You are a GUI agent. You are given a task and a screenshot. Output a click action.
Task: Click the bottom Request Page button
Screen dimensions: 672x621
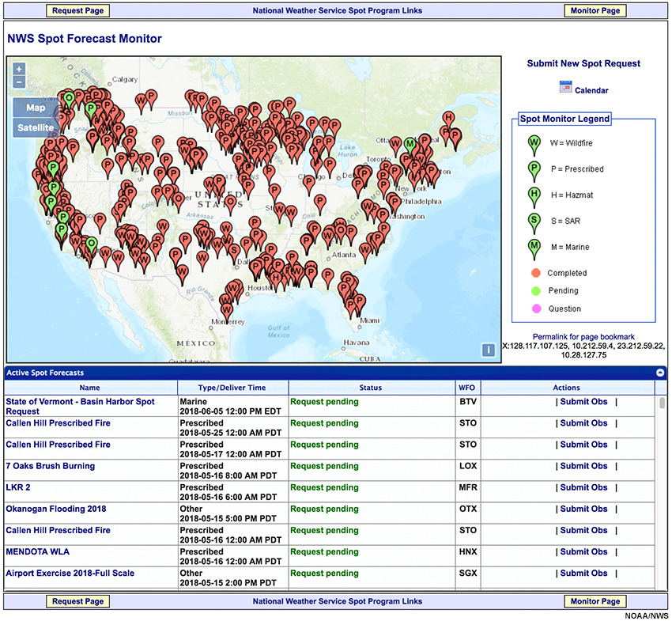coord(78,601)
